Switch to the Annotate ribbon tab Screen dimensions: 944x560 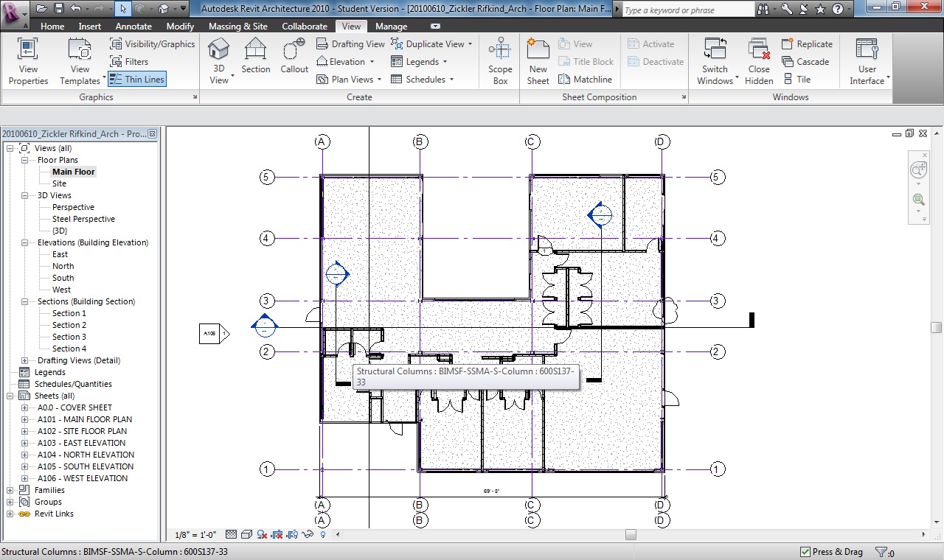point(133,27)
